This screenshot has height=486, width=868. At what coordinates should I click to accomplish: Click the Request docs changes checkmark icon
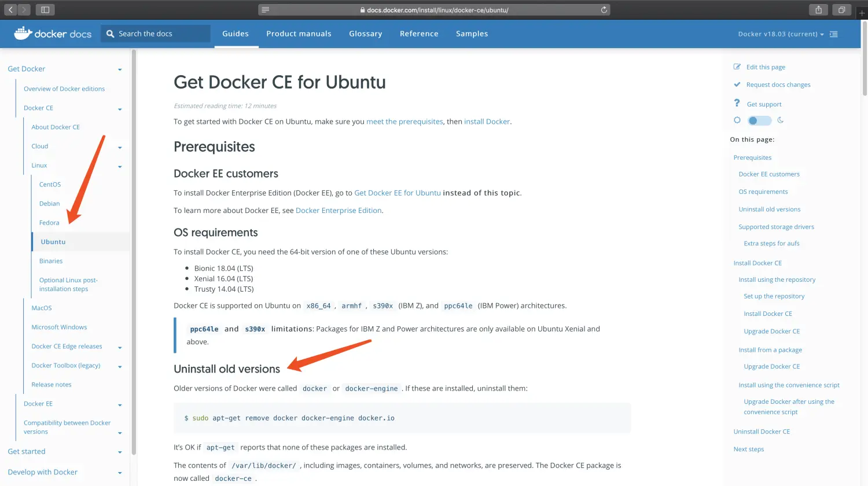(737, 84)
